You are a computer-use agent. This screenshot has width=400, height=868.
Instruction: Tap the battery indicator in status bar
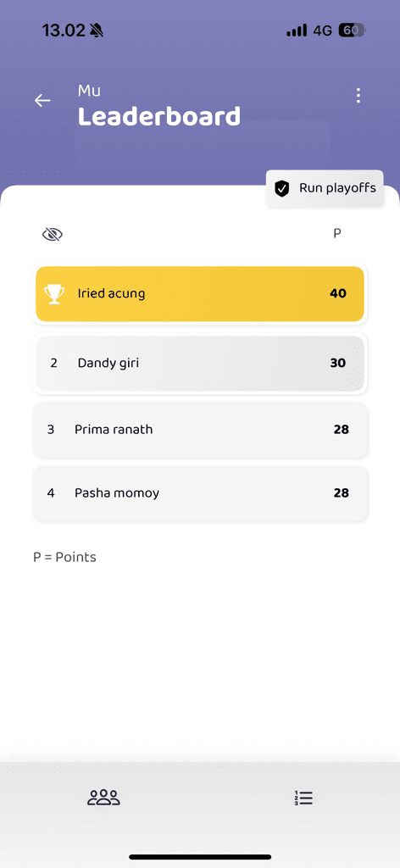(x=352, y=30)
